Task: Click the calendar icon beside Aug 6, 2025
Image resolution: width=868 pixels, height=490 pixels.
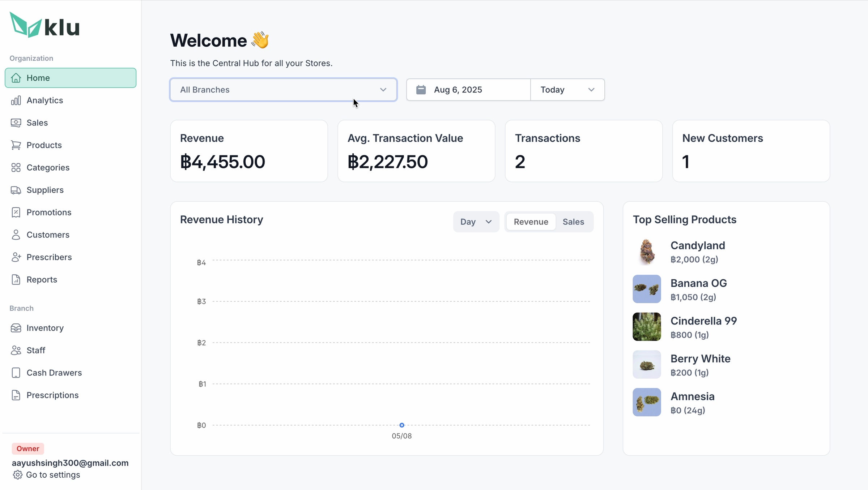Action: point(421,90)
